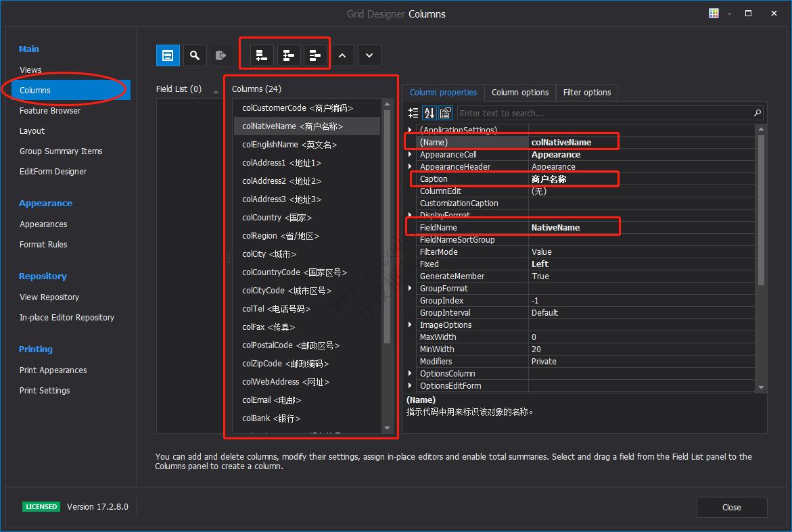Move selected column up with up-arrow icon
The width and height of the screenshot is (792, 532).
(343, 55)
